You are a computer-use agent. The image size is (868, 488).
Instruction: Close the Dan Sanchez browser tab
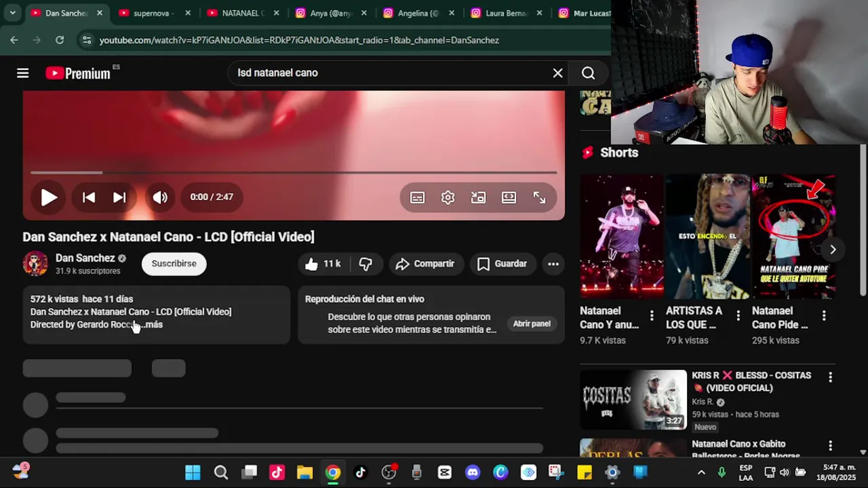tap(100, 13)
